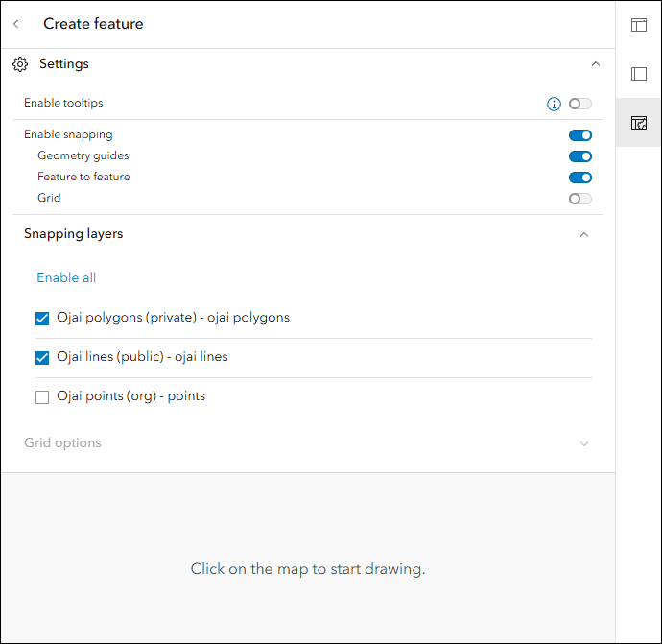The height and width of the screenshot is (644, 662).
Task: Select the highlighted edit panel icon in the sidebar
Action: [x=638, y=123]
